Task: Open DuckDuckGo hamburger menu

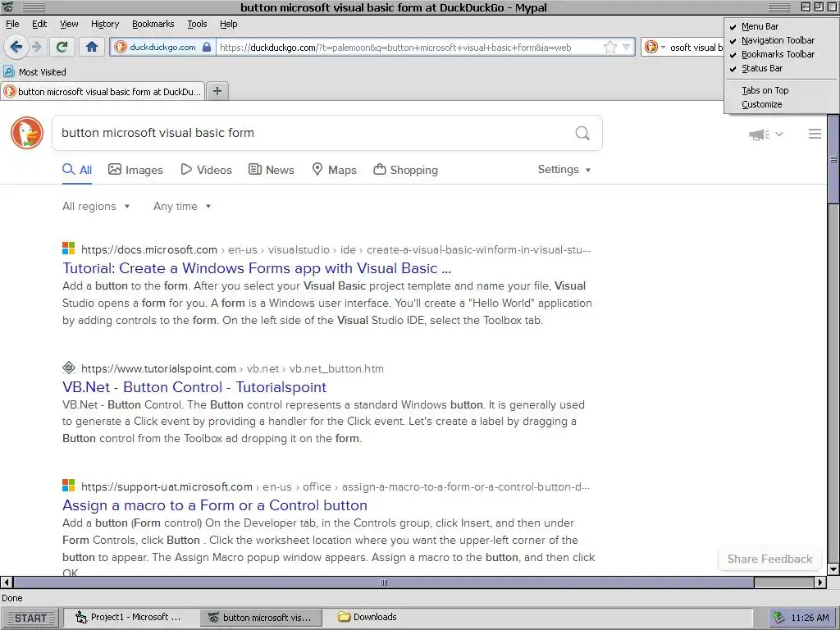Action: [x=815, y=134]
